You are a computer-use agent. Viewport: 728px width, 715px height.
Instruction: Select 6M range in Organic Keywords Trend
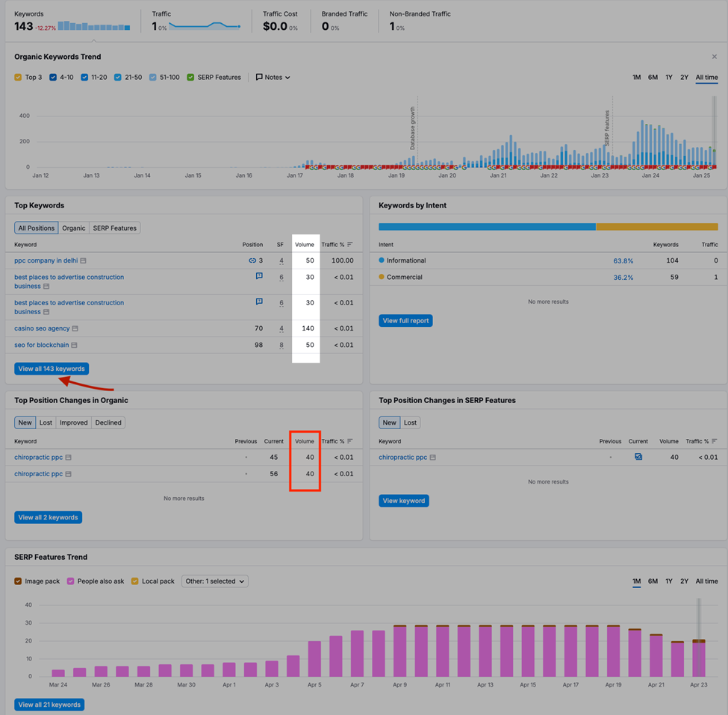[x=653, y=77]
